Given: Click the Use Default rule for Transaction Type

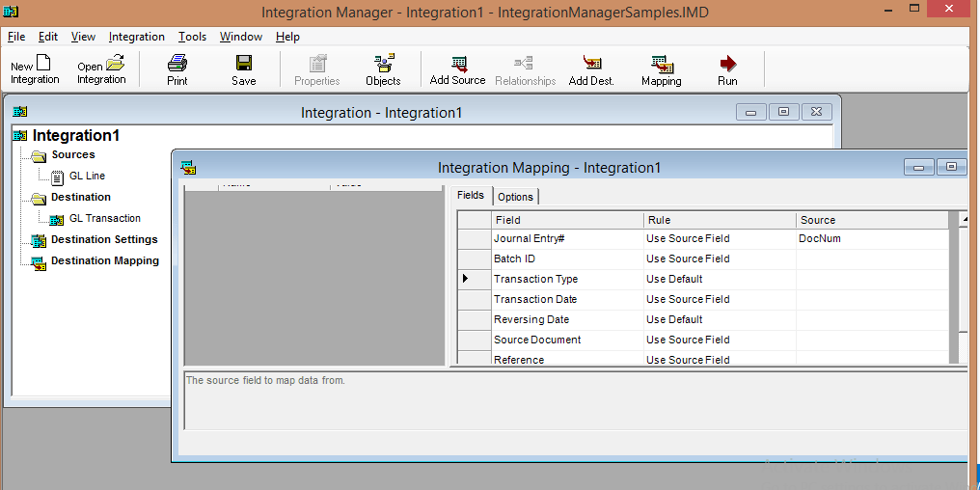Looking at the screenshot, I should click(720, 280).
